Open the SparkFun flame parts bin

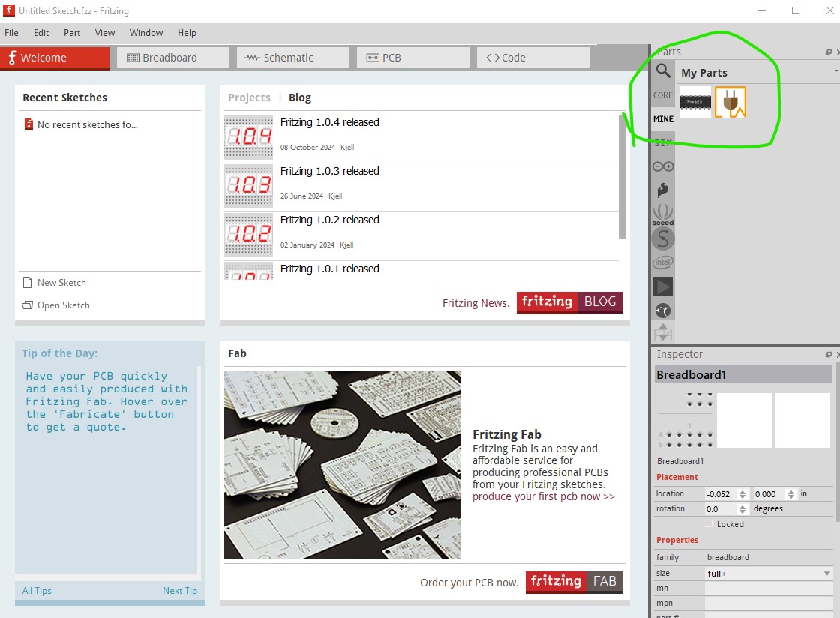(663, 190)
